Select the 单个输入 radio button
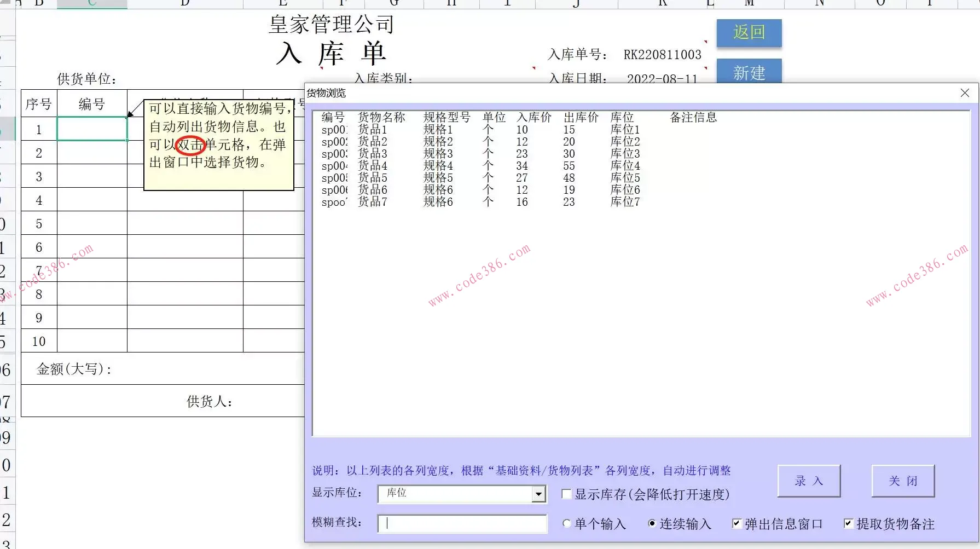The width and height of the screenshot is (980, 549). 566,523
